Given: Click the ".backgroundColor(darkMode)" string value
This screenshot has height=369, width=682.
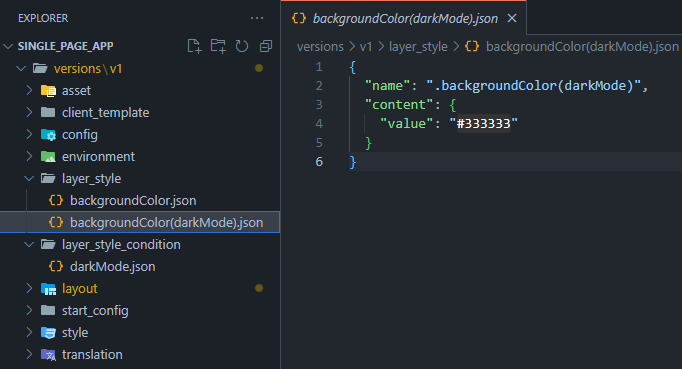Looking at the screenshot, I should (533, 86).
